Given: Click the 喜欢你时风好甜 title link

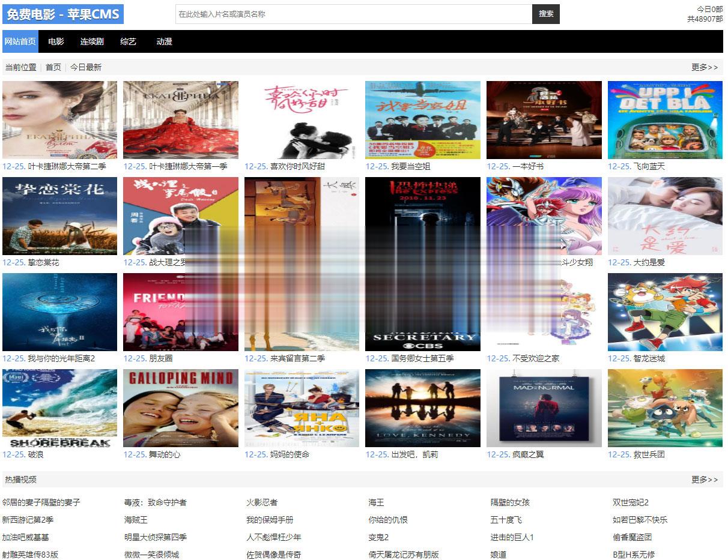Looking at the screenshot, I should (297, 166).
